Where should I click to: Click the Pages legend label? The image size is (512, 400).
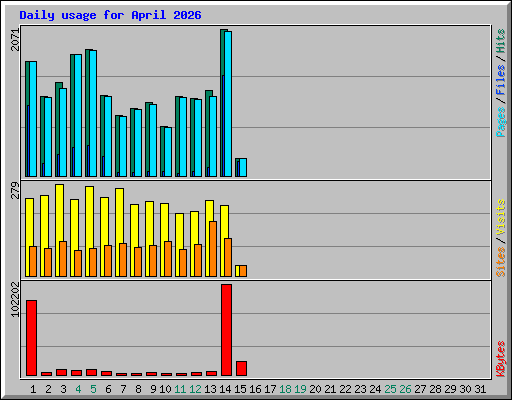tap(501, 122)
